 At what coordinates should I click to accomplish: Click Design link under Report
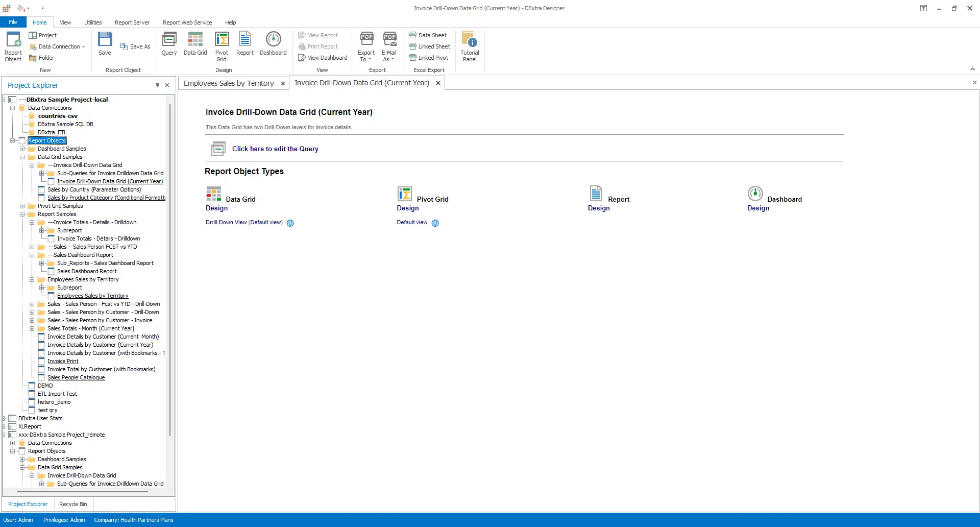coord(599,208)
